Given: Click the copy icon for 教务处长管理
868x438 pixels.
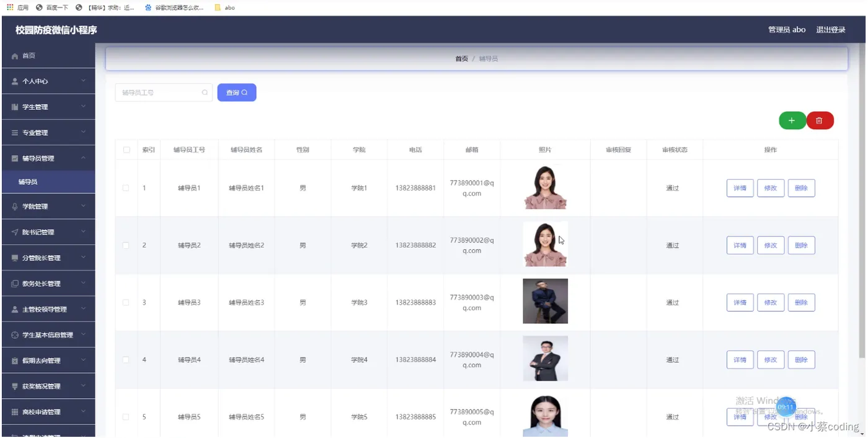Looking at the screenshot, I should pos(15,284).
